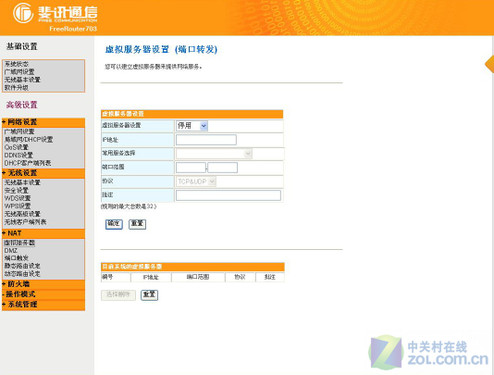Open the WDS设置 page

[17, 198]
